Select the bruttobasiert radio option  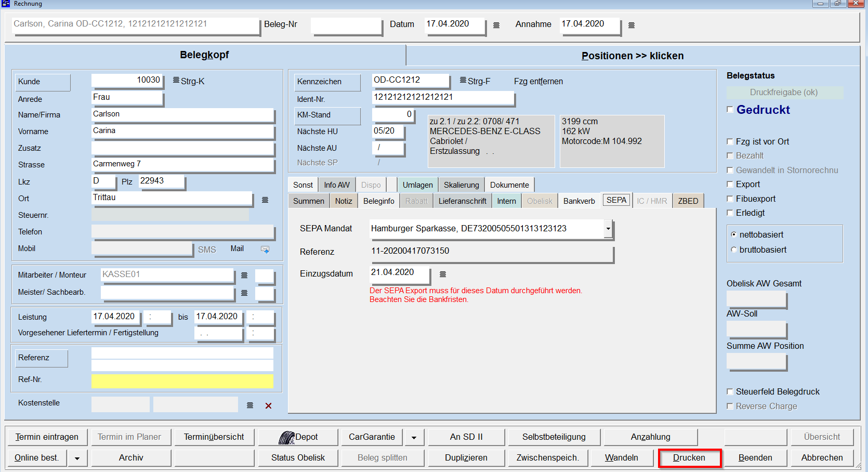733,250
